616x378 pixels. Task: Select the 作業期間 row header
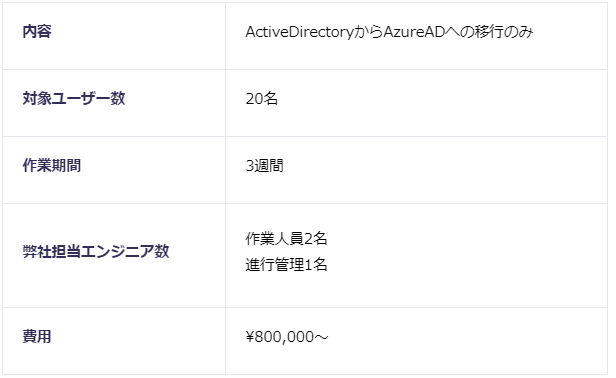coord(52,165)
